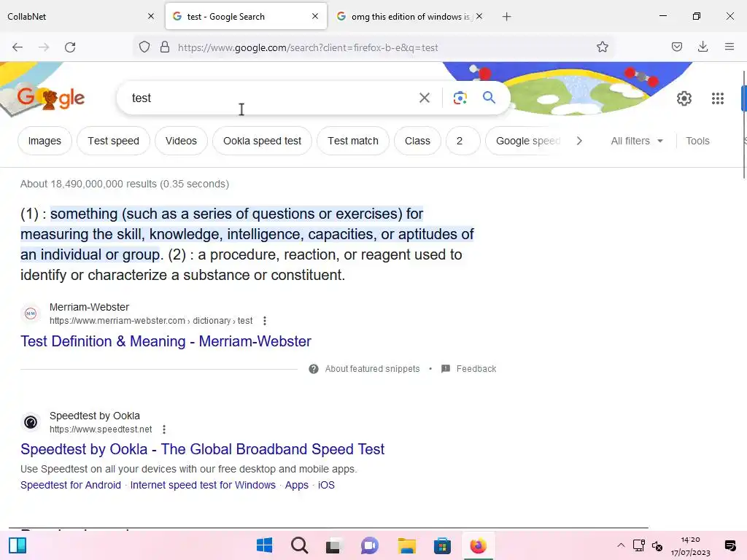Viewport: 747px width, 560px height.
Task: Open Speedtest for Android sitelink
Action: 71,485
